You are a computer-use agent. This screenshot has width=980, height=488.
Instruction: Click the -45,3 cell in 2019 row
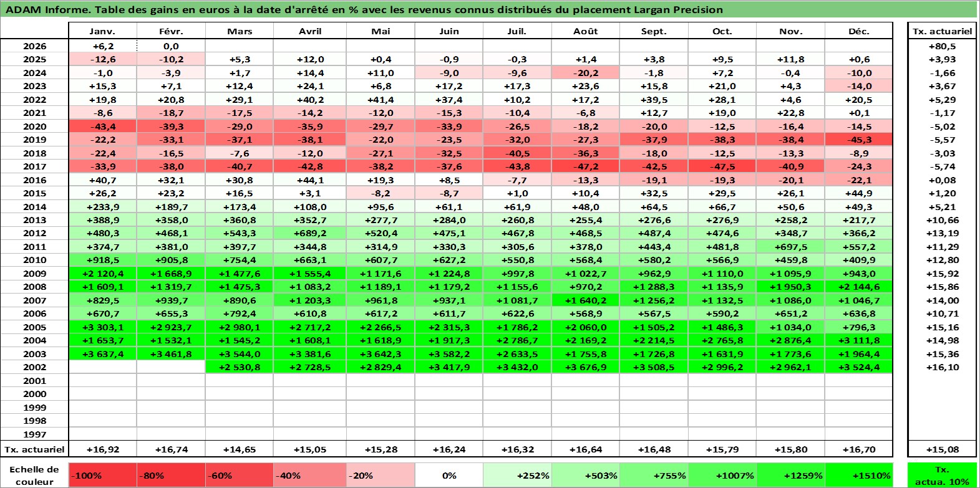pos(858,140)
